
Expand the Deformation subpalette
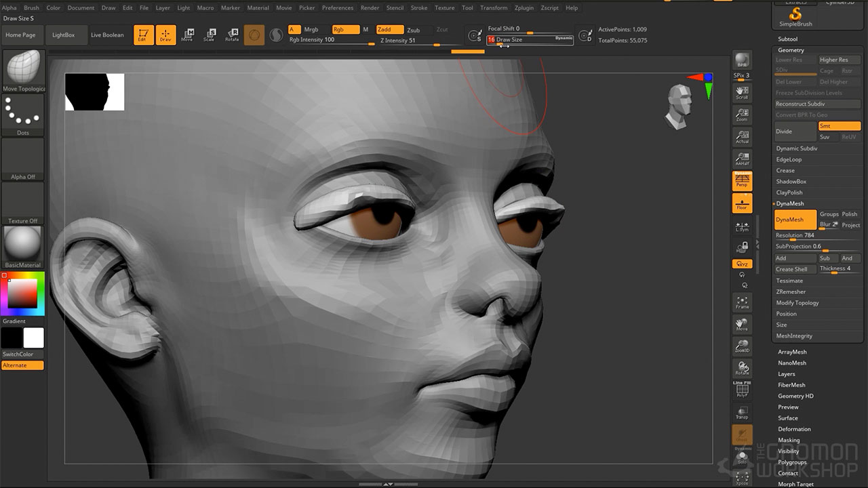(794, 429)
